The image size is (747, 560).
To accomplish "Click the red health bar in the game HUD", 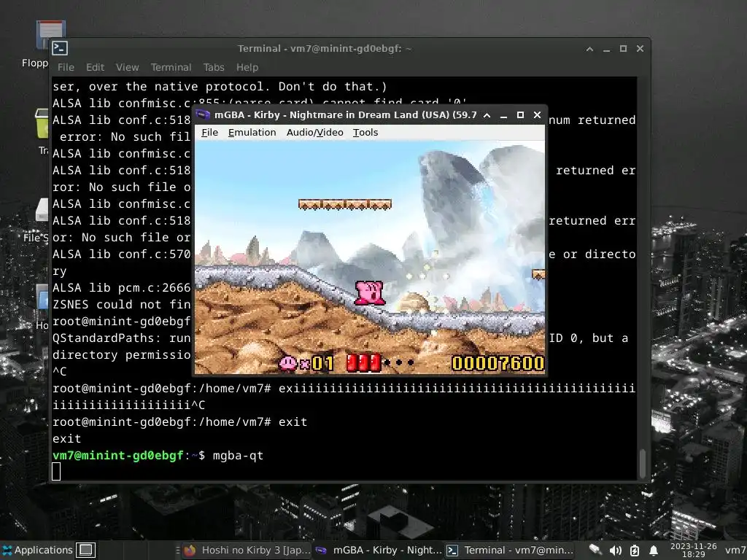I will click(364, 363).
